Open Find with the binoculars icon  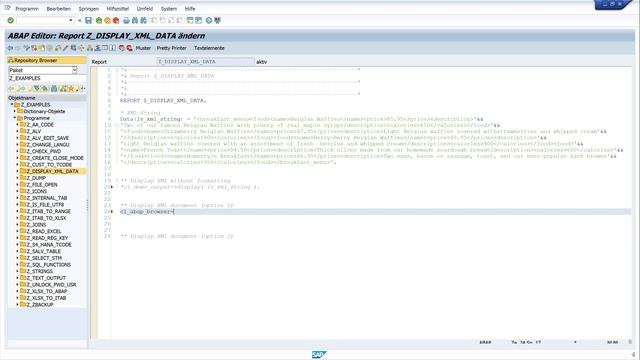point(135,20)
